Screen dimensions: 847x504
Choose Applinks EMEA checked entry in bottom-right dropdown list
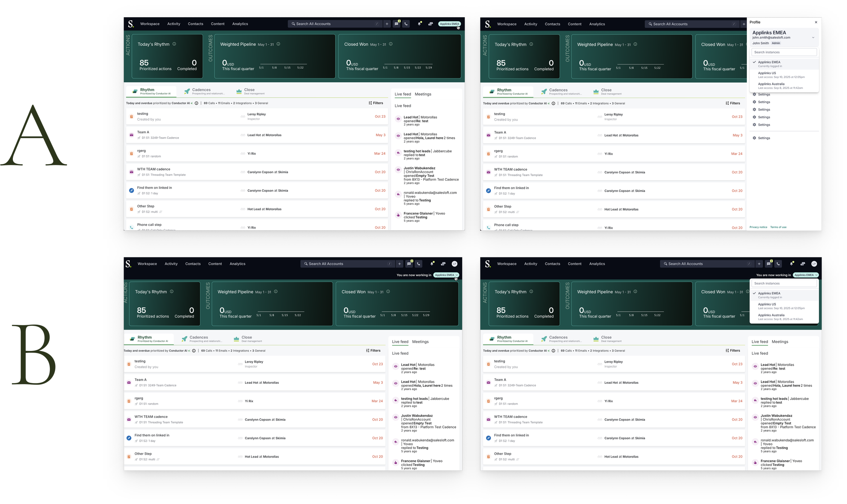tap(784, 295)
